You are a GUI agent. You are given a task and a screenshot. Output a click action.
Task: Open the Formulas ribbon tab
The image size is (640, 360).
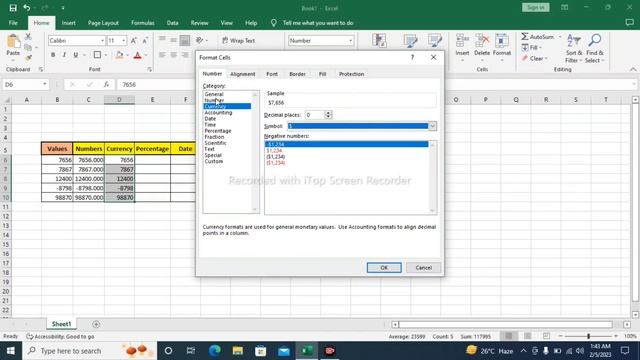[142, 23]
